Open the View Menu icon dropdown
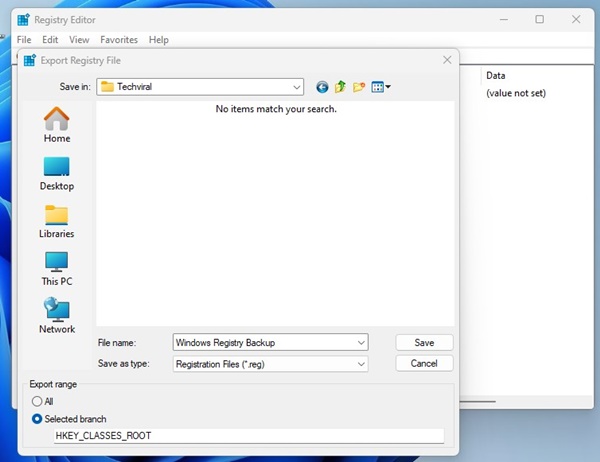This screenshot has width=600, height=462. point(381,87)
